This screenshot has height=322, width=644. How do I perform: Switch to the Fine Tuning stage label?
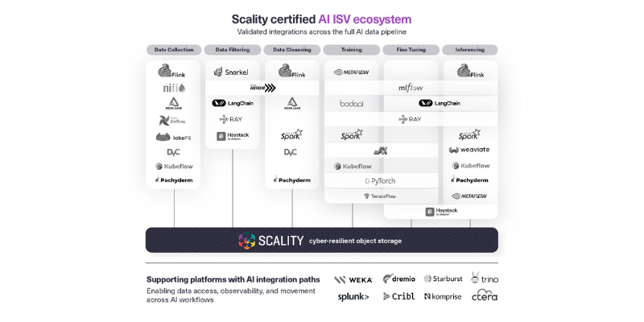coord(411,50)
